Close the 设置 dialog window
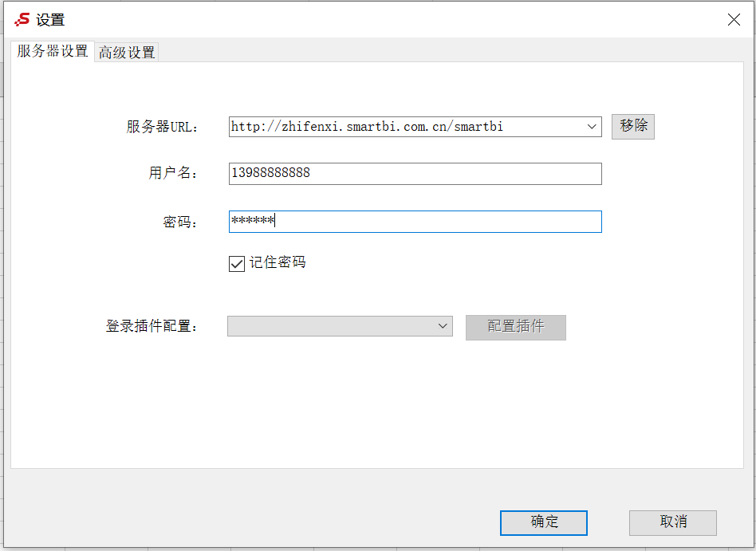756x551 pixels. (x=734, y=19)
